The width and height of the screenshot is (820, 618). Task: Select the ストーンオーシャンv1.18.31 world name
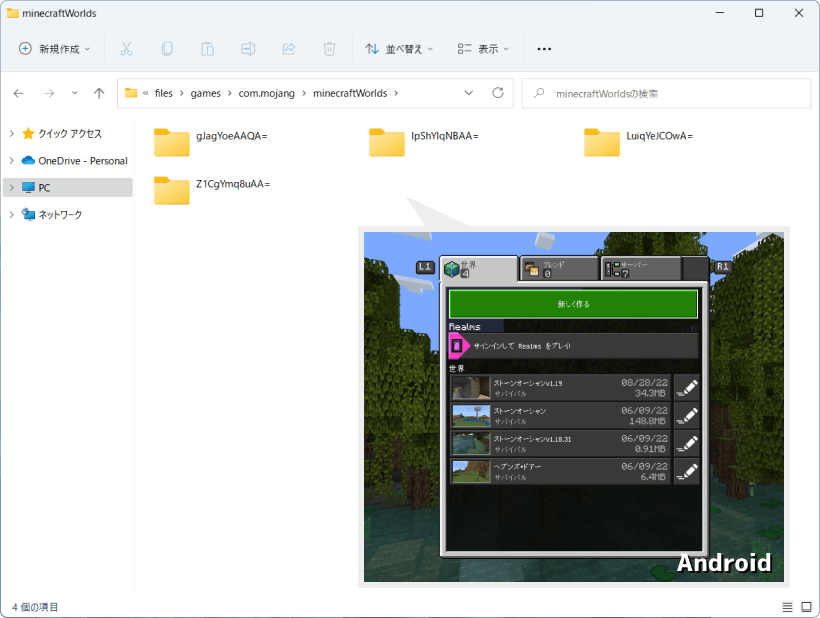click(x=532, y=439)
